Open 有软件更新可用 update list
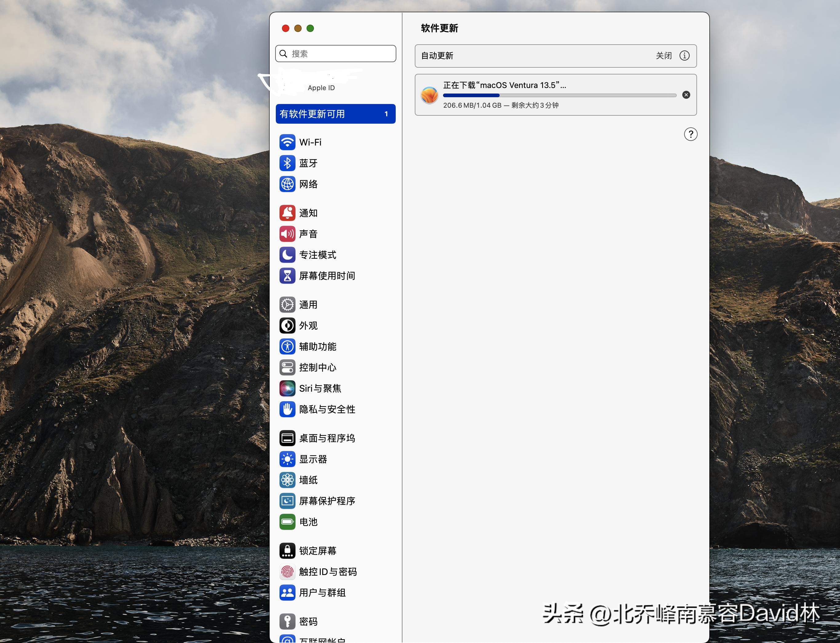Viewport: 840px width, 643px height. point(335,114)
